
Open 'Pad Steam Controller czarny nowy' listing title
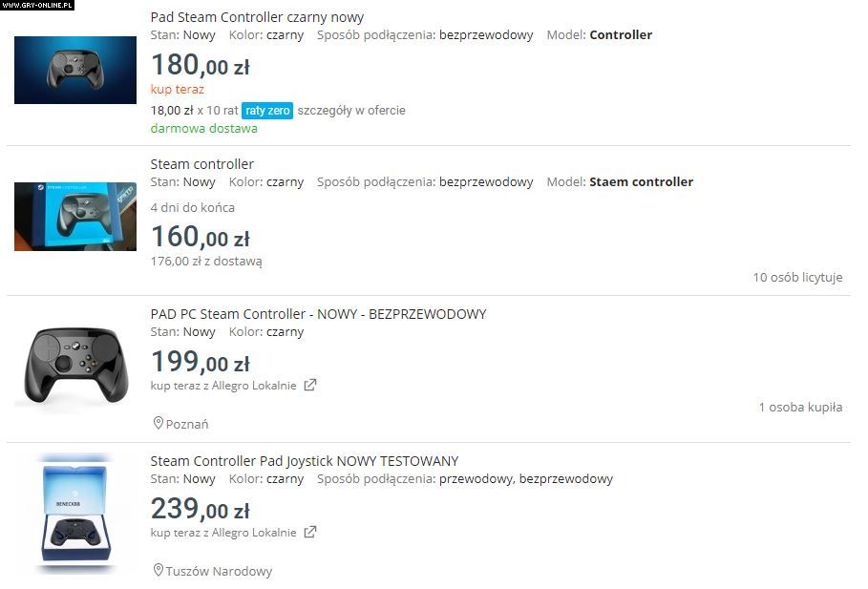click(257, 17)
